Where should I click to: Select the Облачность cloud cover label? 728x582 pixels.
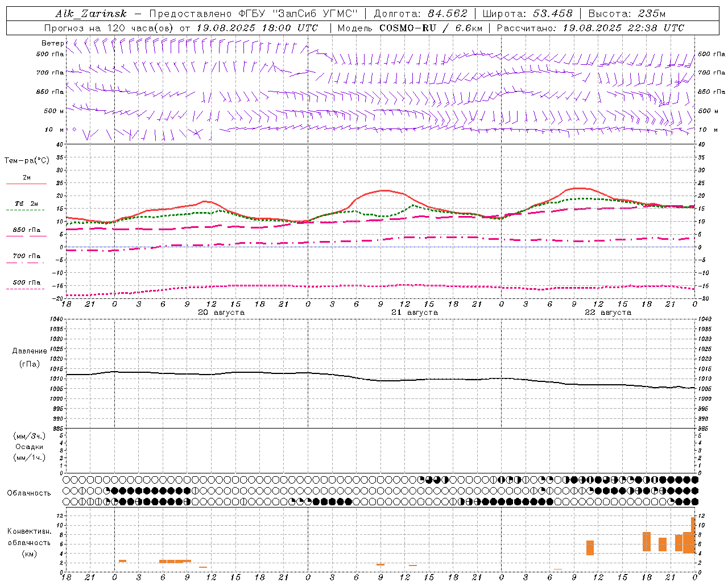[x=29, y=493]
